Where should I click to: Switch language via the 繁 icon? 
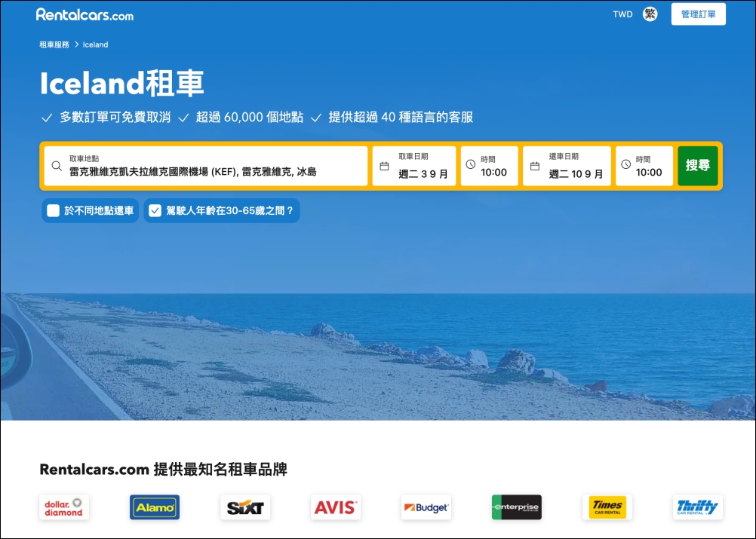click(x=650, y=14)
